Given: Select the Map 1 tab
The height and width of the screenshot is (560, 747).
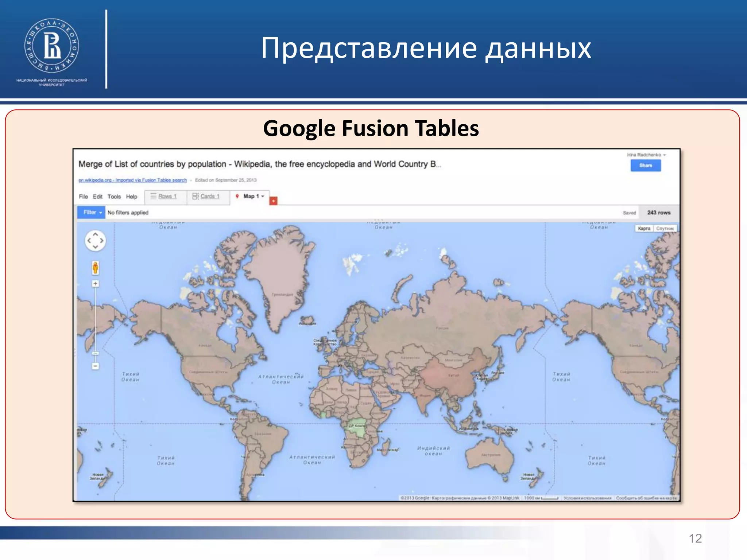Looking at the screenshot, I should point(249,197).
